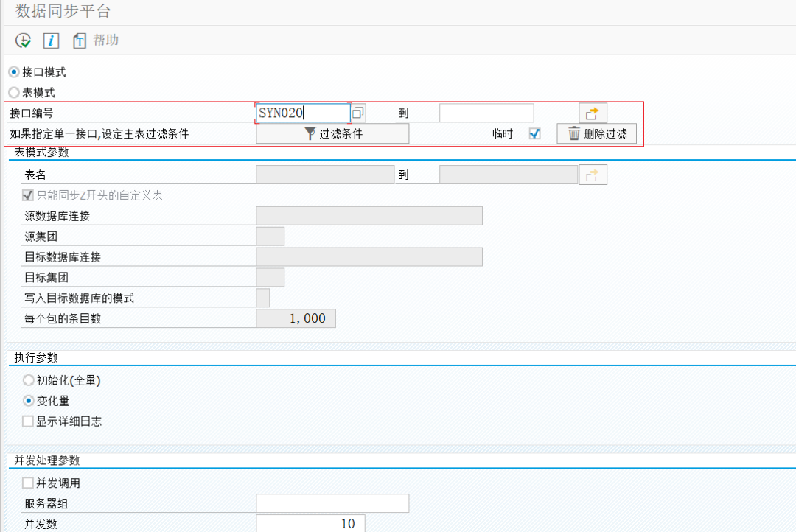Open the program information icon

[x=51, y=40]
